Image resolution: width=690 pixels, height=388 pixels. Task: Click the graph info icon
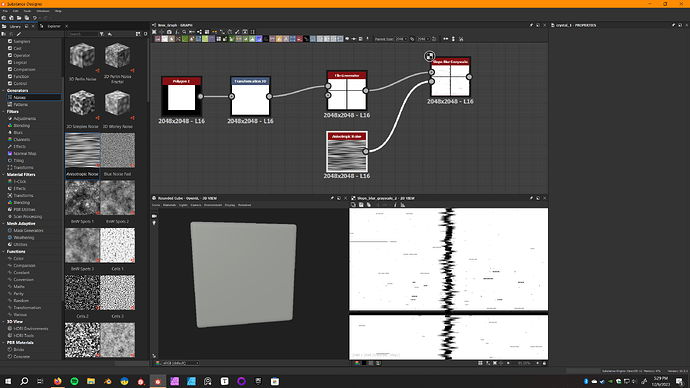(x=176, y=32)
